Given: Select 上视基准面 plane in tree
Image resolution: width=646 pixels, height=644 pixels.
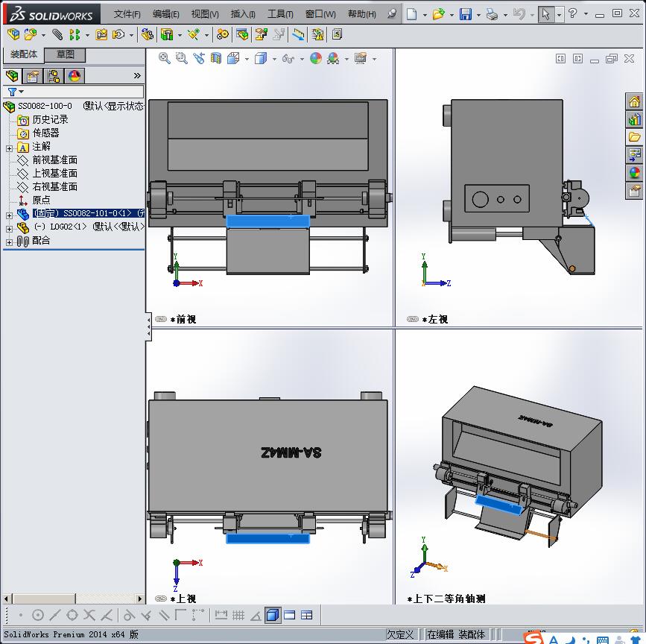Looking at the screenshot, I should 55,173.
